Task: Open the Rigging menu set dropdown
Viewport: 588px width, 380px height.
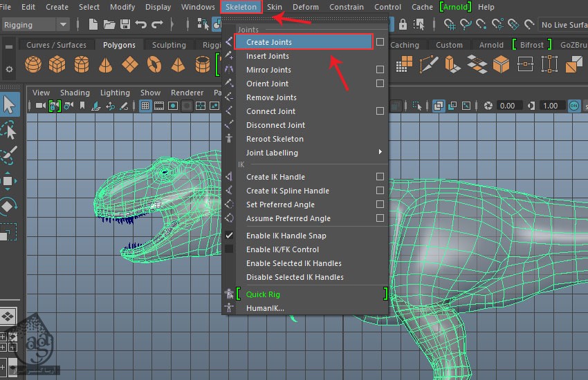Action: (x=35, y=25)
